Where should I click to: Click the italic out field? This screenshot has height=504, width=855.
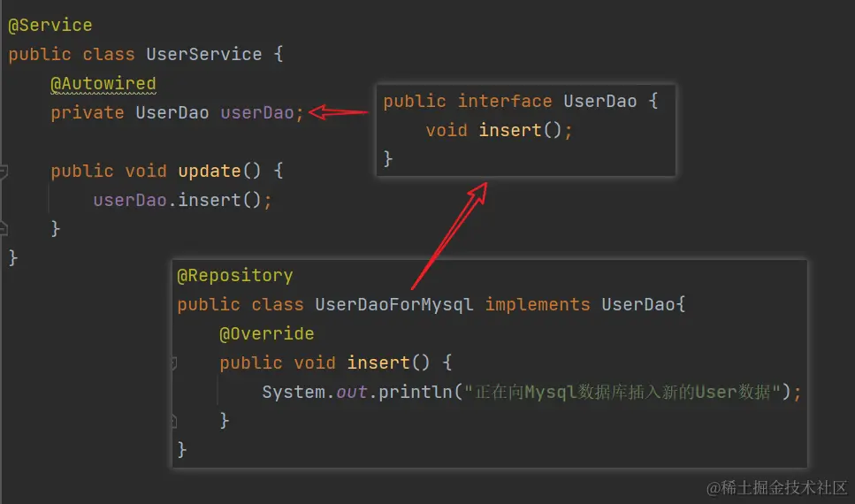click(352, 393)
